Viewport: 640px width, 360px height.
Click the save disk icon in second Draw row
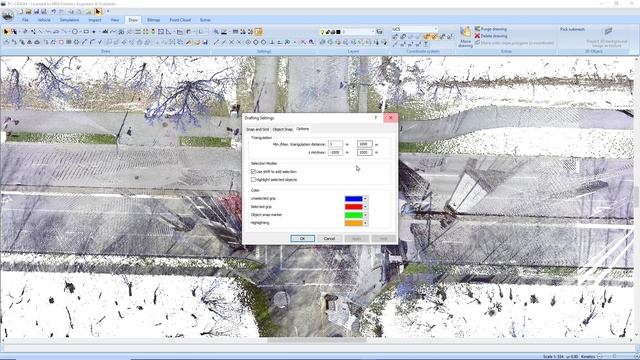[x=205, y=42]
